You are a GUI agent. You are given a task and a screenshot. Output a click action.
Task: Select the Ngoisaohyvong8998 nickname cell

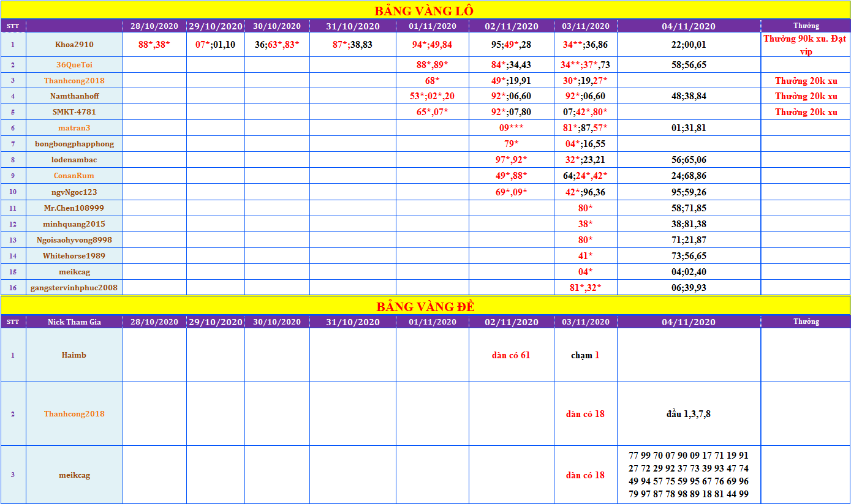click(74, 239)
